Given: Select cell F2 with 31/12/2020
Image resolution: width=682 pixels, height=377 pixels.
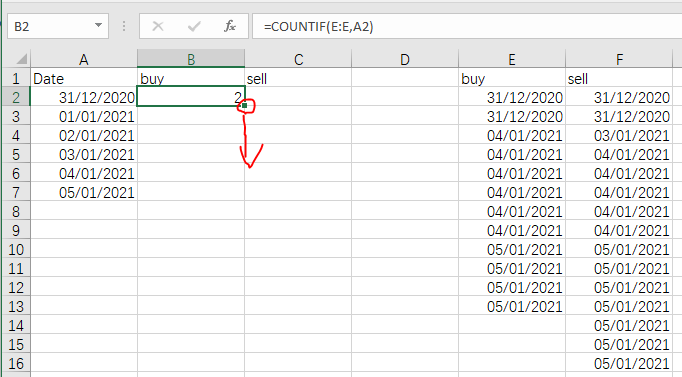Looking at the screenshot, I should [x=619, y=97].
